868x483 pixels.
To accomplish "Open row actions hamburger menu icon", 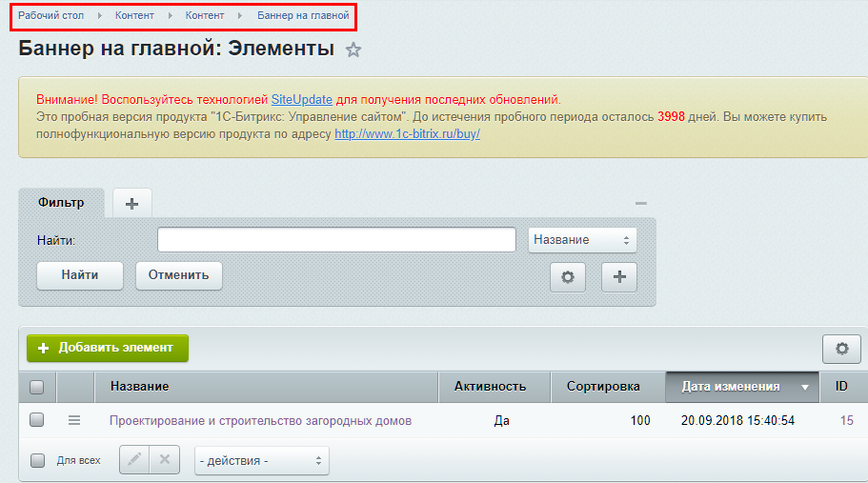I will point(74,420).
